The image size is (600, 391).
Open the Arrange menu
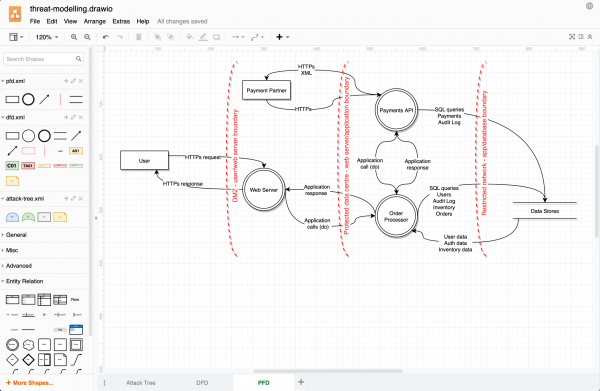click(x=95, y=21)
